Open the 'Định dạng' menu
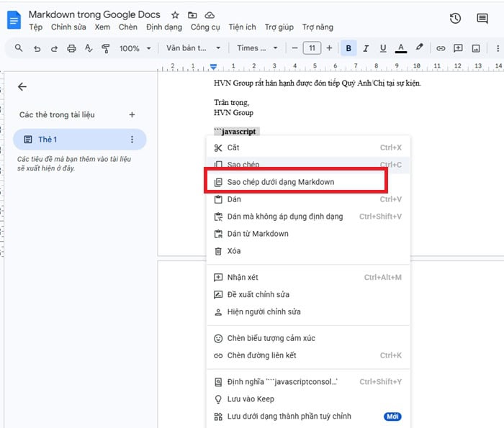Screen dimensions: 504x428 click(163, 27)
